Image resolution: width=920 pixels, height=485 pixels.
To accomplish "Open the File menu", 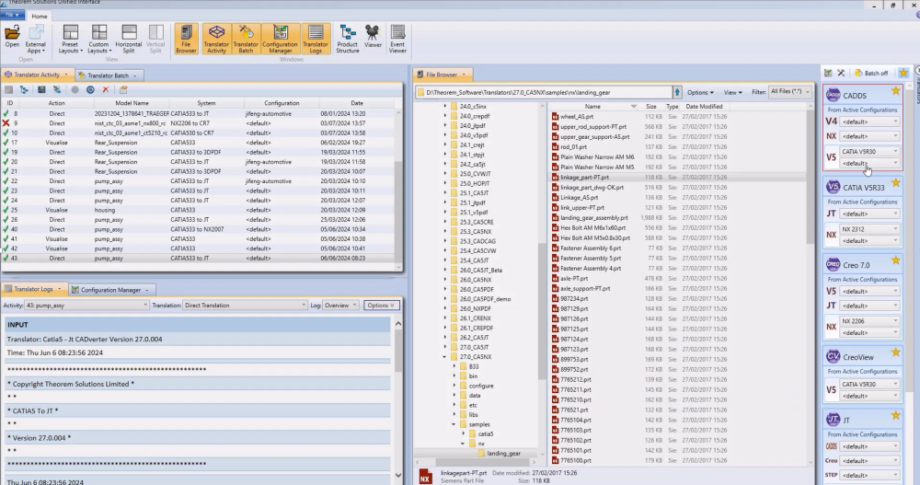I will coord(12,15).
